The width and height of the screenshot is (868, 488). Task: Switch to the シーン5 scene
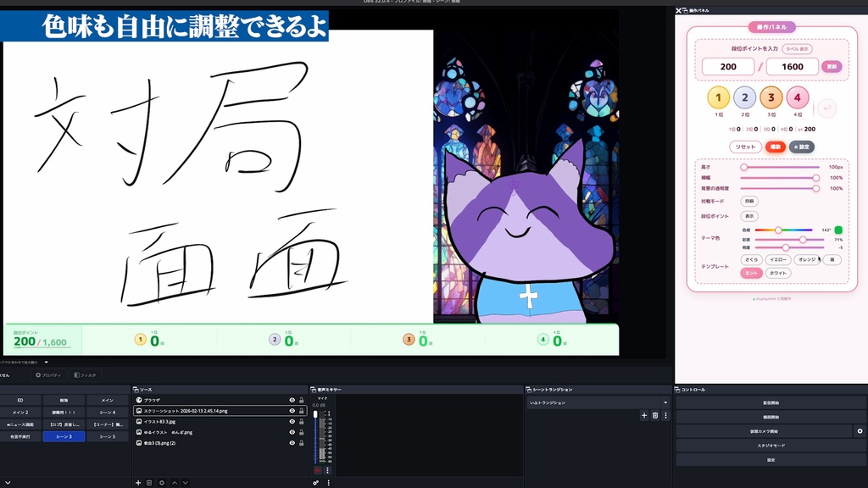pyautogui.click(x=107, y=437)
